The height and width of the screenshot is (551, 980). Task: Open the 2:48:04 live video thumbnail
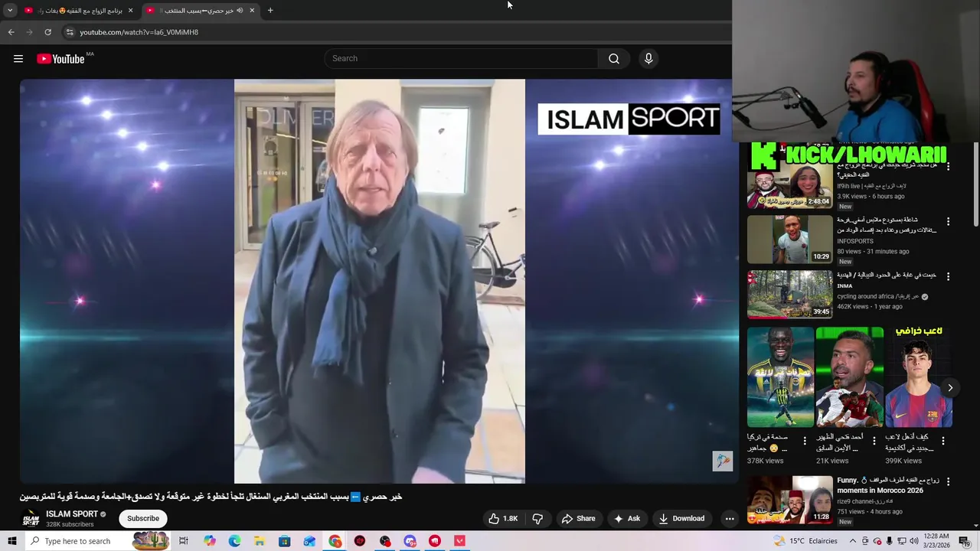click(789, 186)
